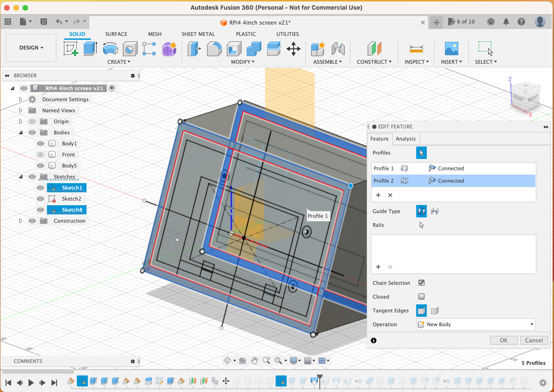Viewport: 554px width, 392px height.
Task: Click the Insert image icon
Action: pos(451,49)
